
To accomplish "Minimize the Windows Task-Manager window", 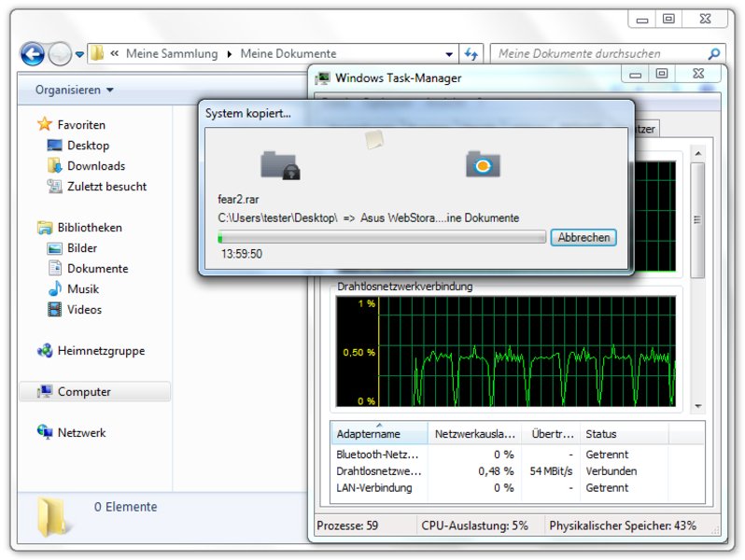I will pyautogui.click(x=635, y=74).
